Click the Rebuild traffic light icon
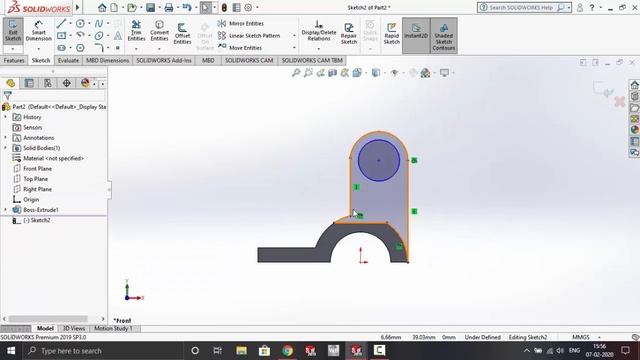The image size is (640, 360). [224, 7]
